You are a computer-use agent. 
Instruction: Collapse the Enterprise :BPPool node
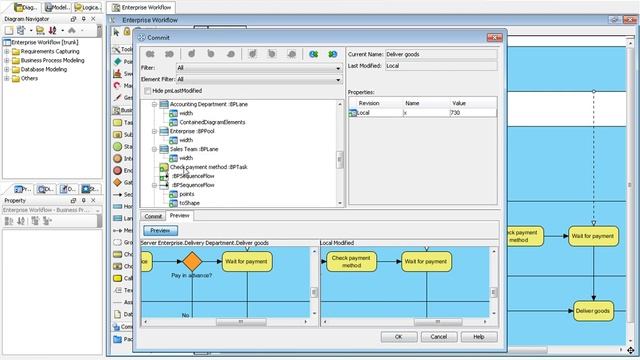point(154,131)
